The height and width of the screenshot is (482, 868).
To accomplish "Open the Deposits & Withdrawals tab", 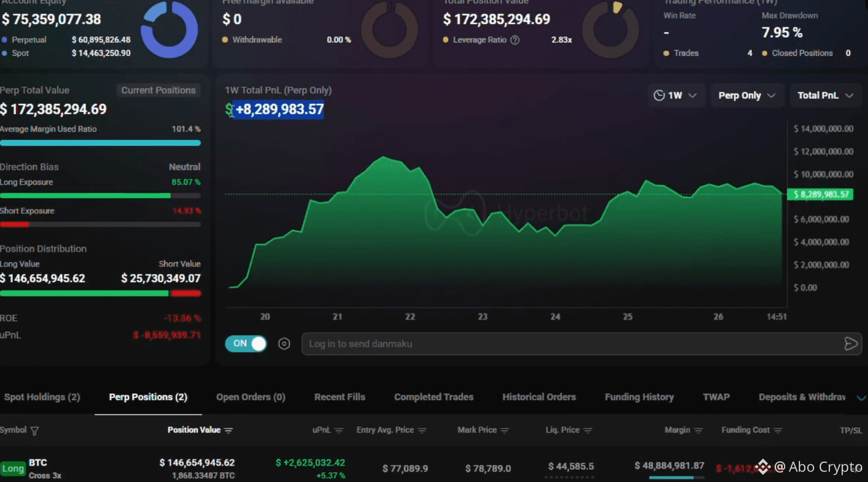I will (802, 397).
